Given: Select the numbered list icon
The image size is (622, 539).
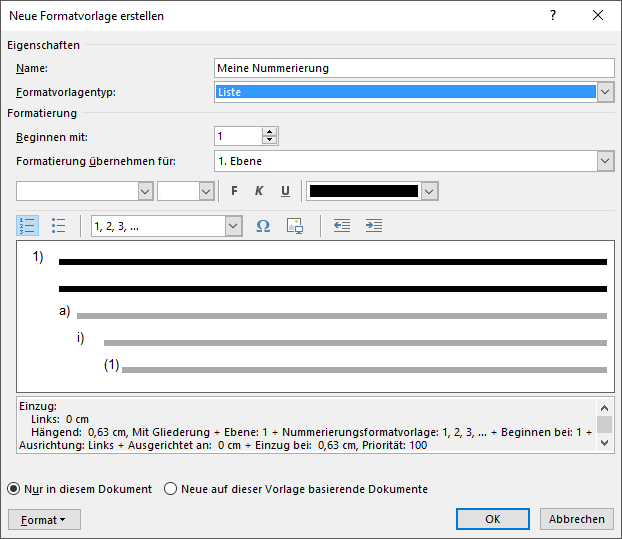Looking at the screenshot, I should click(x=28, y=226).
